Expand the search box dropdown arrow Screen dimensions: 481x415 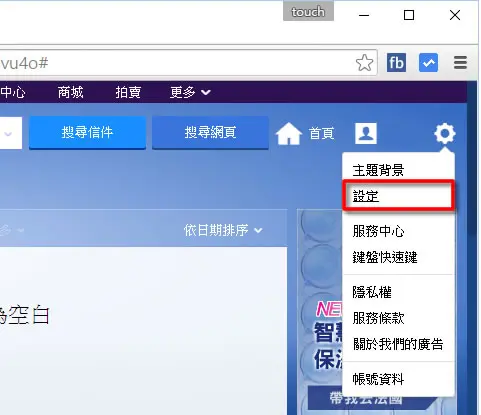[x=9, y=134]
